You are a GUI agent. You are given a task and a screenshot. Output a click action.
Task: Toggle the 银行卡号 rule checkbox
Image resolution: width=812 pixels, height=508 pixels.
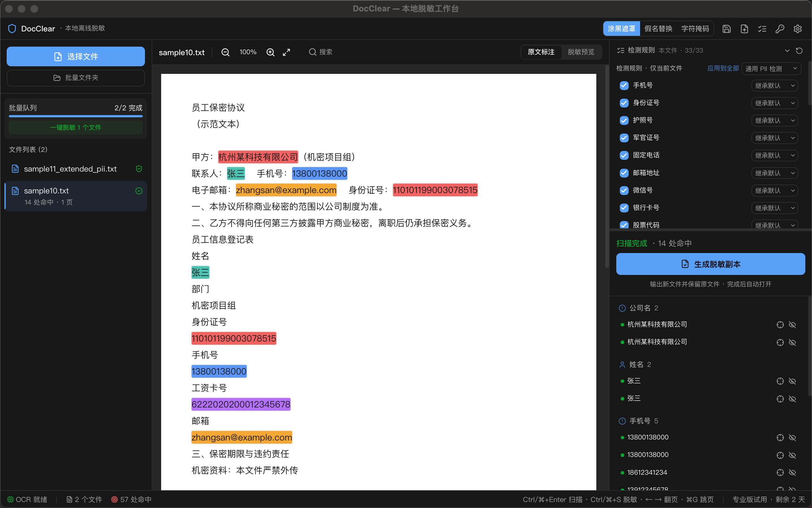point(624,208)
